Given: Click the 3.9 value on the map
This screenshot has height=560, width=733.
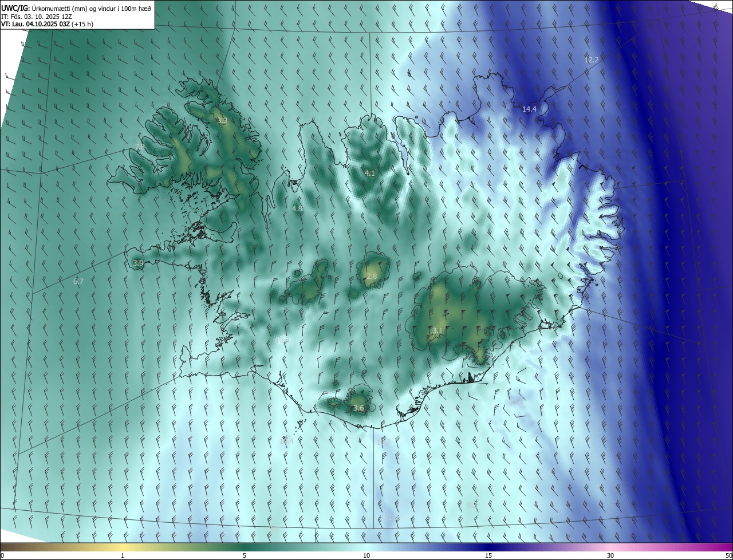Looking at the screenshot, I should [x=138, y=263].
